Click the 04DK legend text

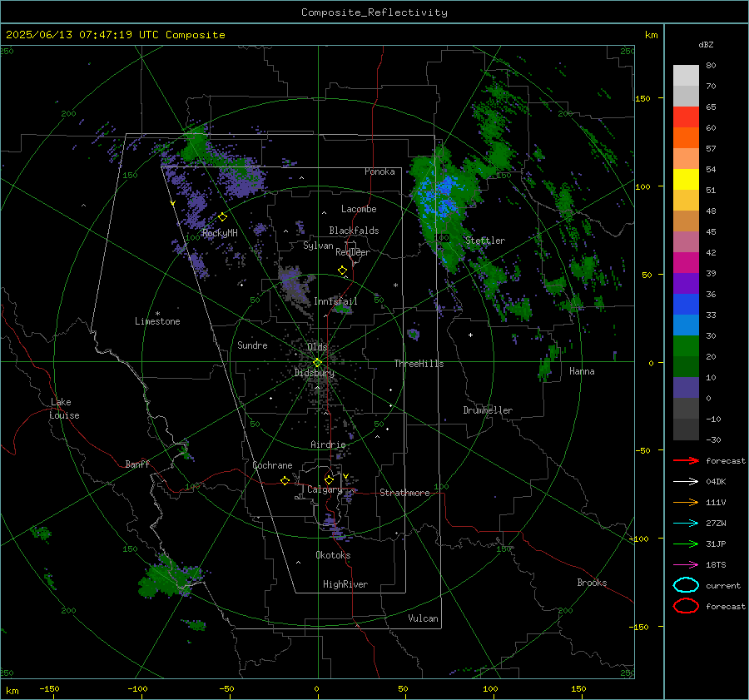click(x=716, y=481)
